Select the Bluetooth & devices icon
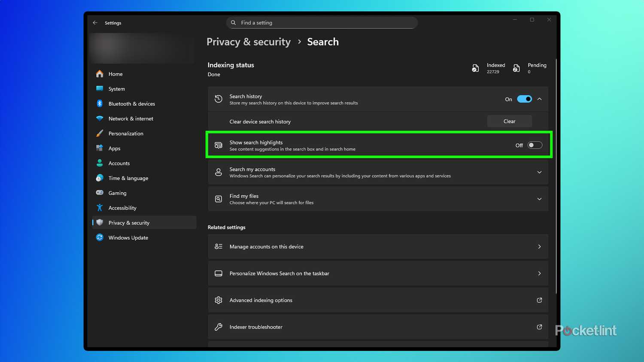Image resolution: width=644 pixels, height=362 pixels. [x=100, y=103]
